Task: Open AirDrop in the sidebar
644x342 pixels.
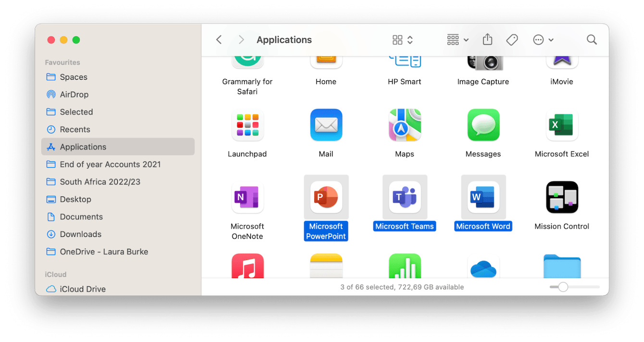Action: click(118, 95)
